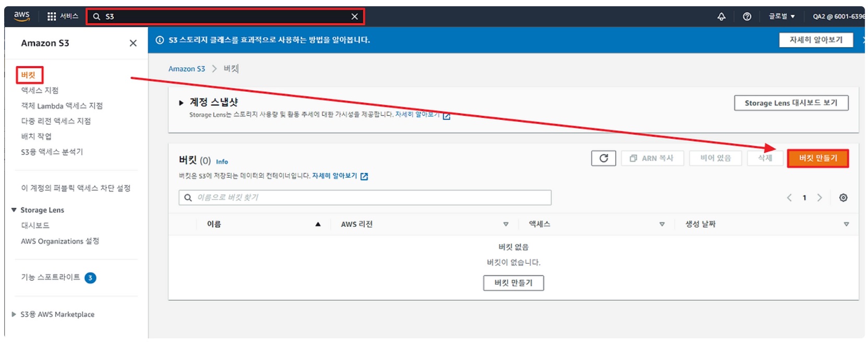Click Storage Lens 대시보드 보기 button
The width and height of the screenshot is (868, 342).
pos(791,103)
